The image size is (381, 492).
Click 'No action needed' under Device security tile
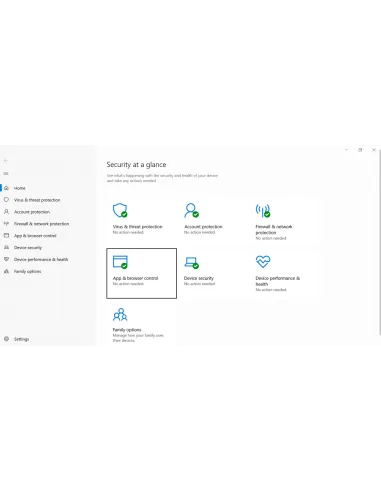[x=199, y=284]
